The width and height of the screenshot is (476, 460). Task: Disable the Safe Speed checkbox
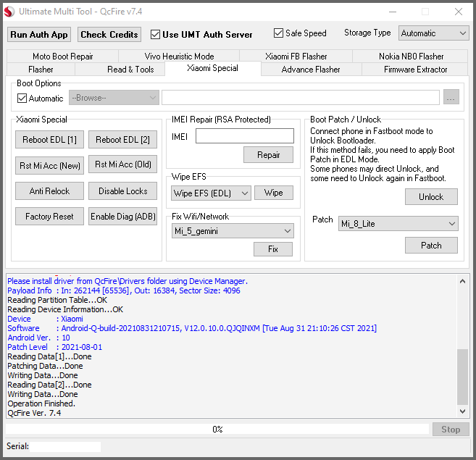pos(278,33)
